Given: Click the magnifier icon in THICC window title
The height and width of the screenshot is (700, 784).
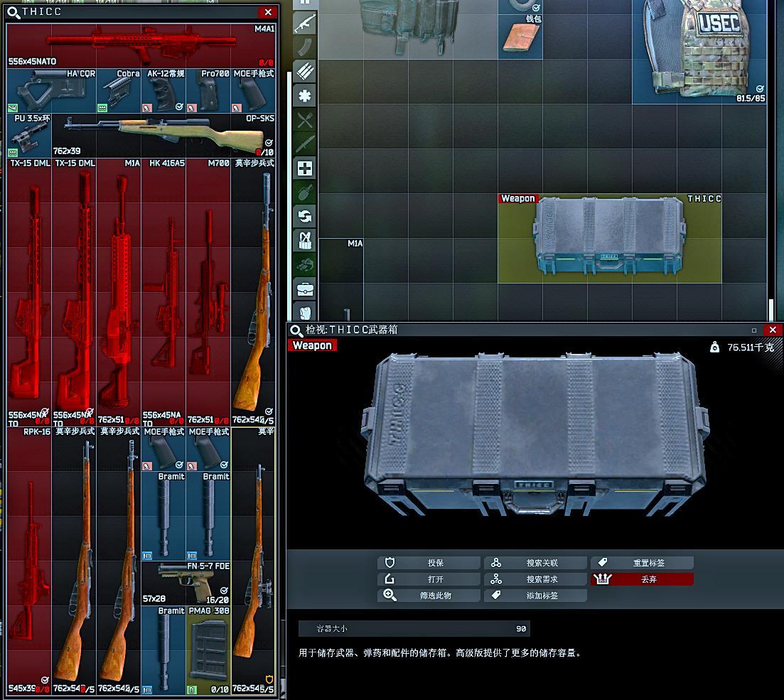Looking at the screenshot, I should (14, 12).
